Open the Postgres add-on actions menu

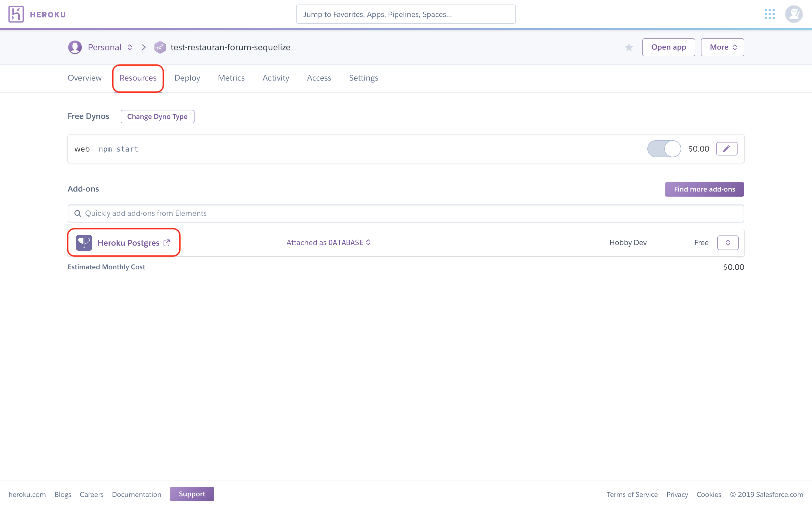click(x=727, y=243)
